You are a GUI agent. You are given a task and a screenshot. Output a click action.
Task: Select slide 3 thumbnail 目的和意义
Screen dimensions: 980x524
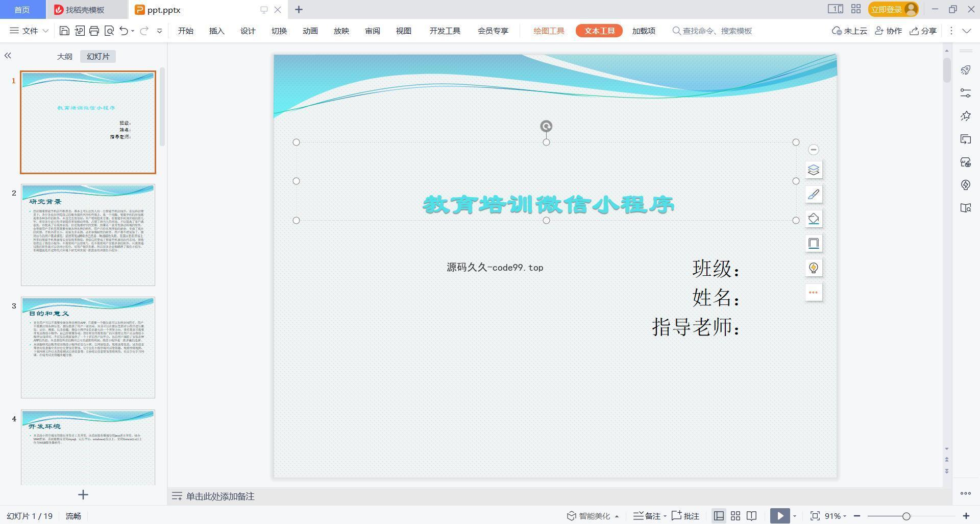(88, 347)
